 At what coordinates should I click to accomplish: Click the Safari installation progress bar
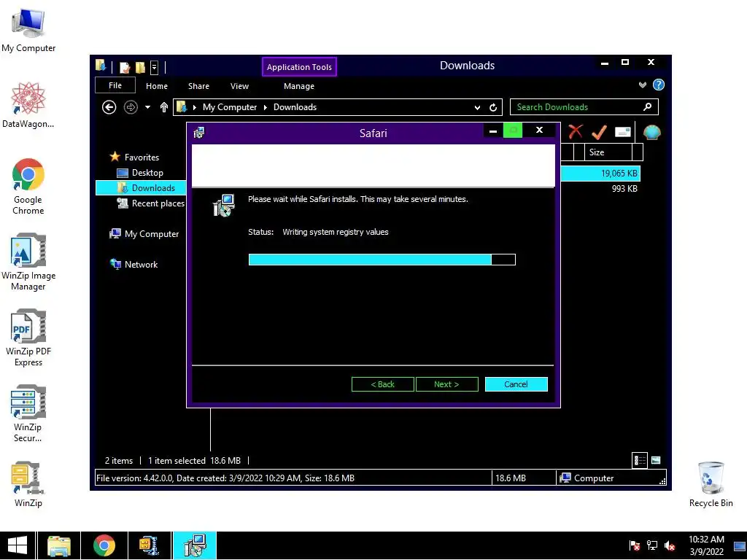382,260
